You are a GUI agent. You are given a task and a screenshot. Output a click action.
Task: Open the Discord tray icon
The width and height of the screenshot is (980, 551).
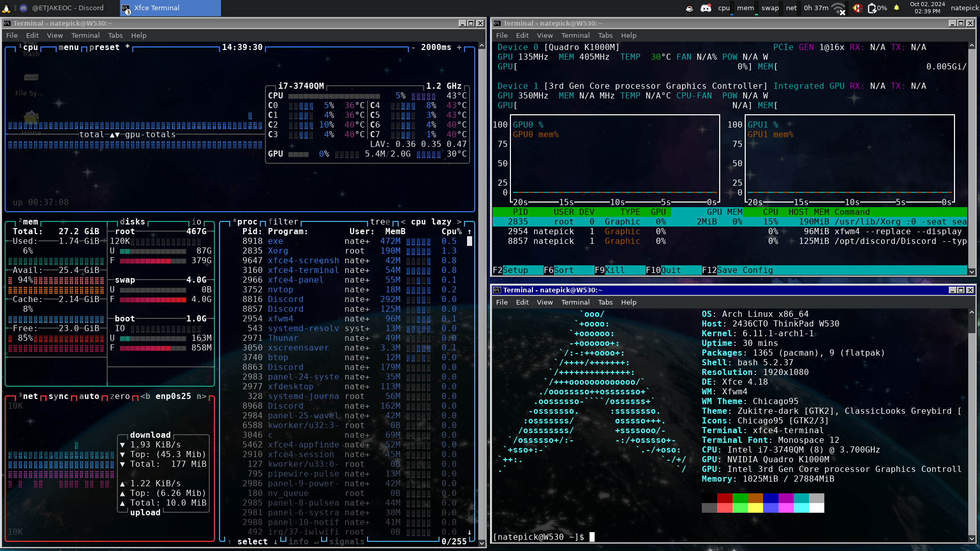706,8
